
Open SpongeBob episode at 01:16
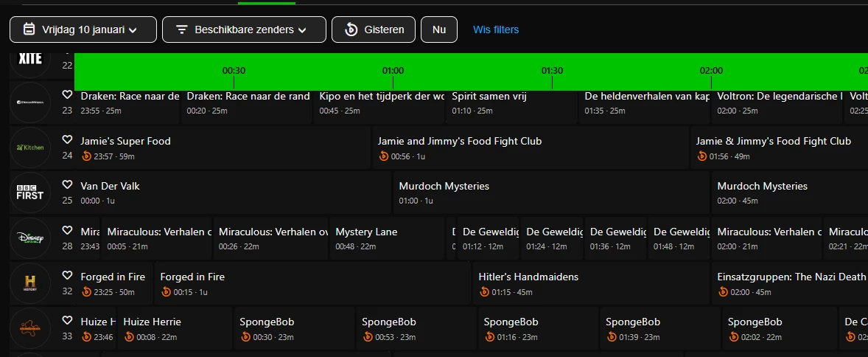[x=539, y=328]
